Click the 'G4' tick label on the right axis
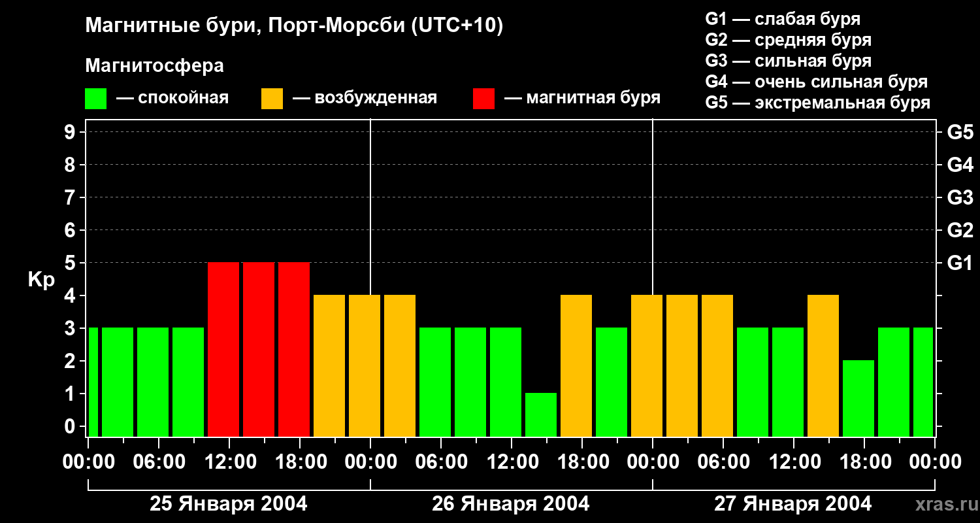 point(960,165)
